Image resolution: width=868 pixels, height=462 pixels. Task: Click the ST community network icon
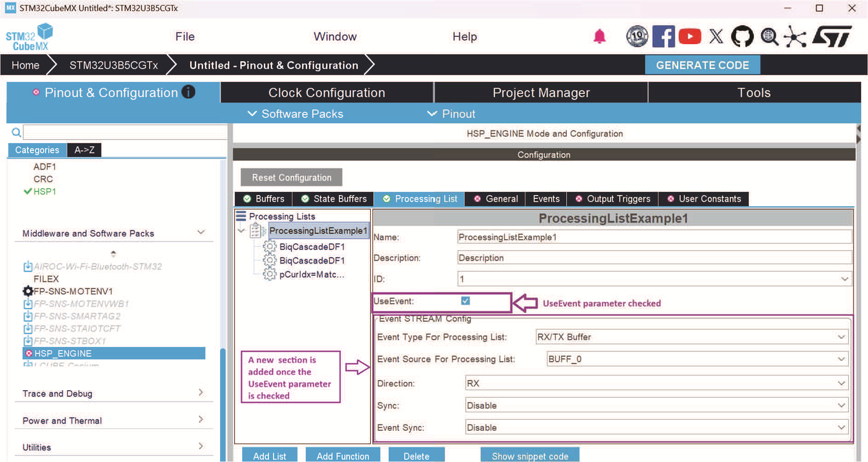click(x=795, y=36)
